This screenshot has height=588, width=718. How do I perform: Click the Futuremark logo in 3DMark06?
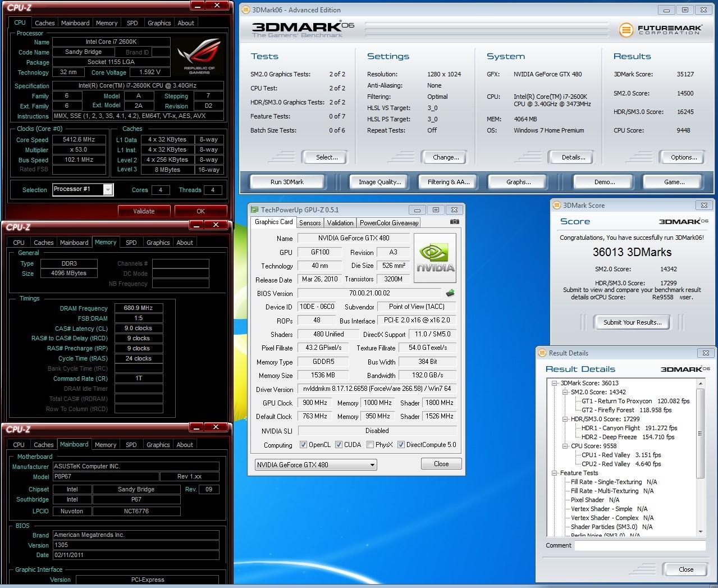[x=661, y=29]
